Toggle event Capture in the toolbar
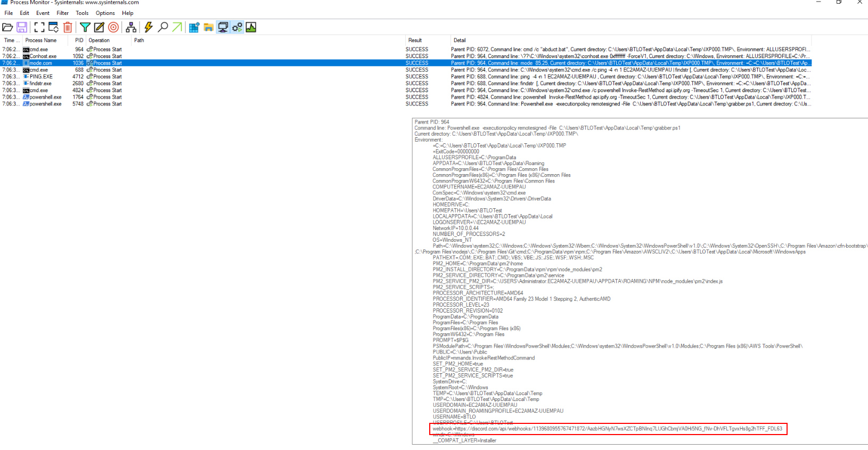Viewport: 868px width, 450px height. click(x=39, y=27)
